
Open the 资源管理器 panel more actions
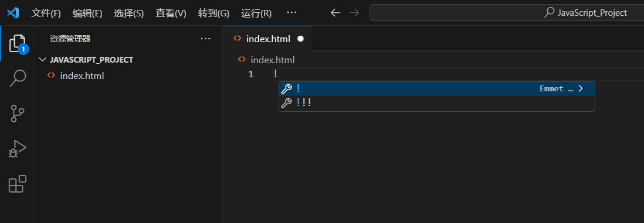[205, 39]
